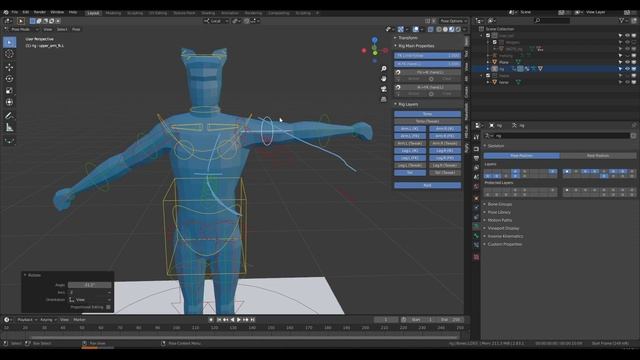640x360 pixels.
Task: Switch orthographic perspective grid icon
Action: [x=384, y=99]
